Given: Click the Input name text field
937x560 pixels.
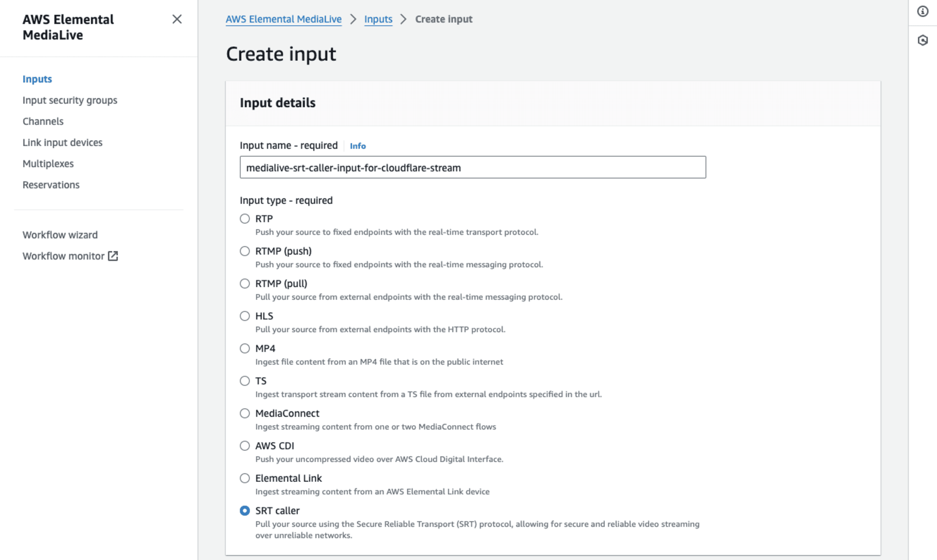Looking at the screenshot, I should [473, 167].
